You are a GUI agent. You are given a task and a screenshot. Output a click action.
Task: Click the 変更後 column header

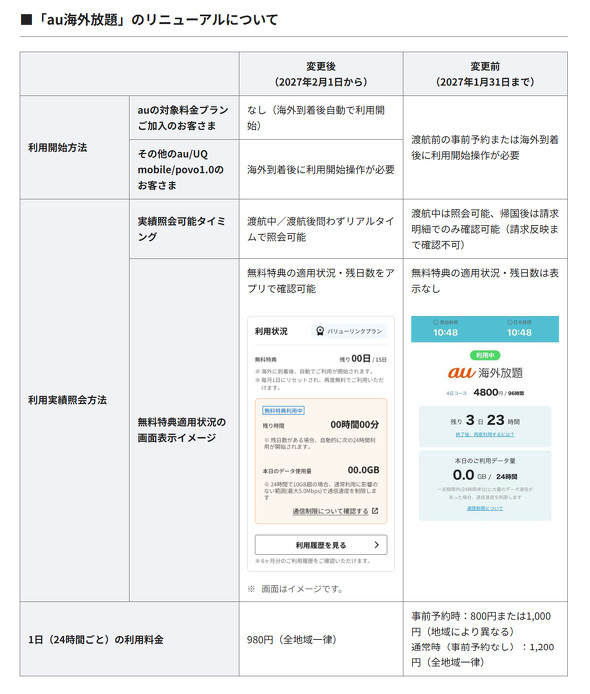tap(321, 74)
